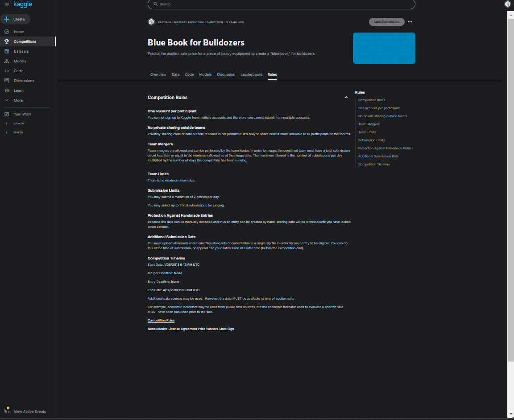514x420 pixels.
Task: Click the vertical scrollbar thumb
Action: (511, 190)
